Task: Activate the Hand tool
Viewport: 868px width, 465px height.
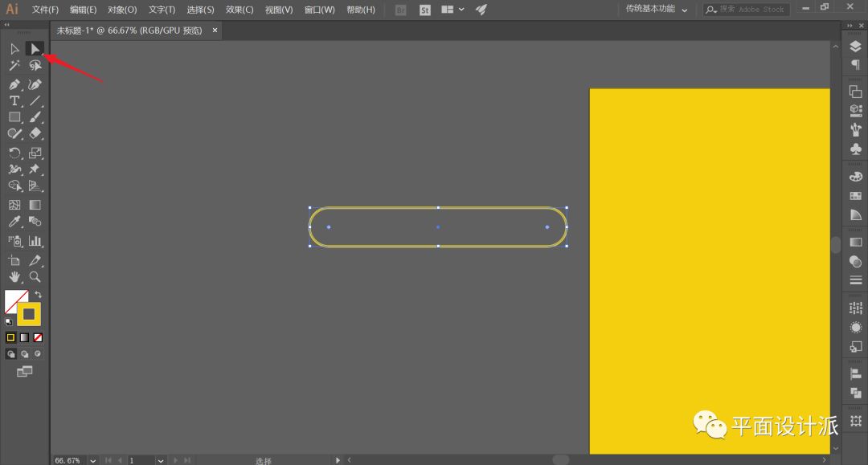Action: (x=14, y=277)
